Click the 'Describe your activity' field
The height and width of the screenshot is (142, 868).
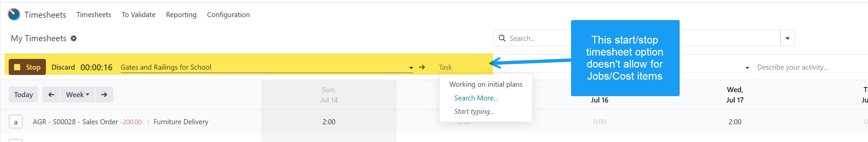point(809,67)
